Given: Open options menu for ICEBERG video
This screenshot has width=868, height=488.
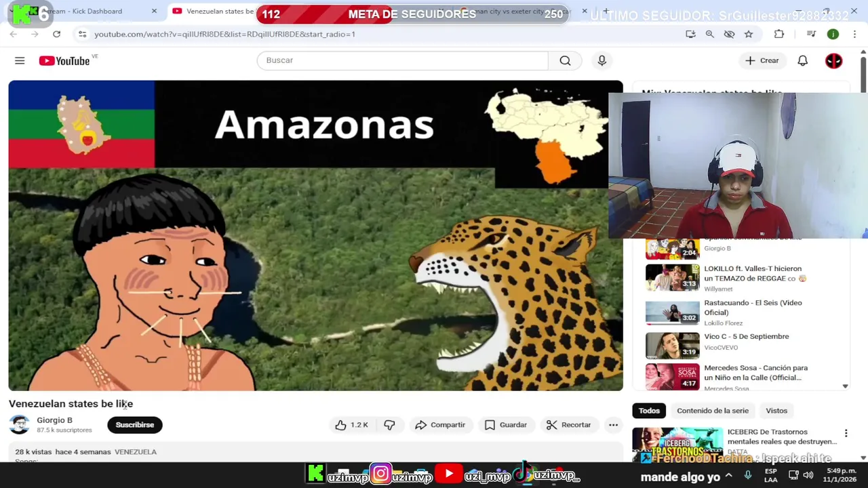Looking at the screenshot, I should (x=846, y=433).
